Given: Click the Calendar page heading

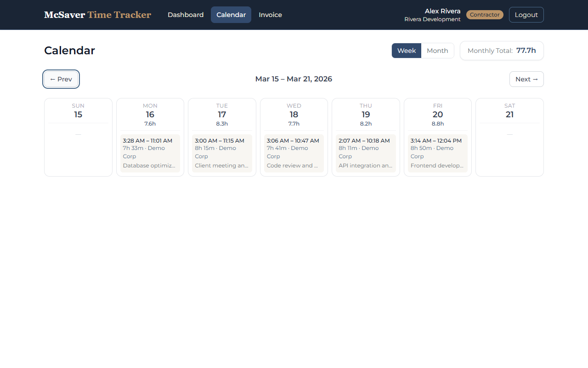Looking at the screenshot, I should [69, 51].
